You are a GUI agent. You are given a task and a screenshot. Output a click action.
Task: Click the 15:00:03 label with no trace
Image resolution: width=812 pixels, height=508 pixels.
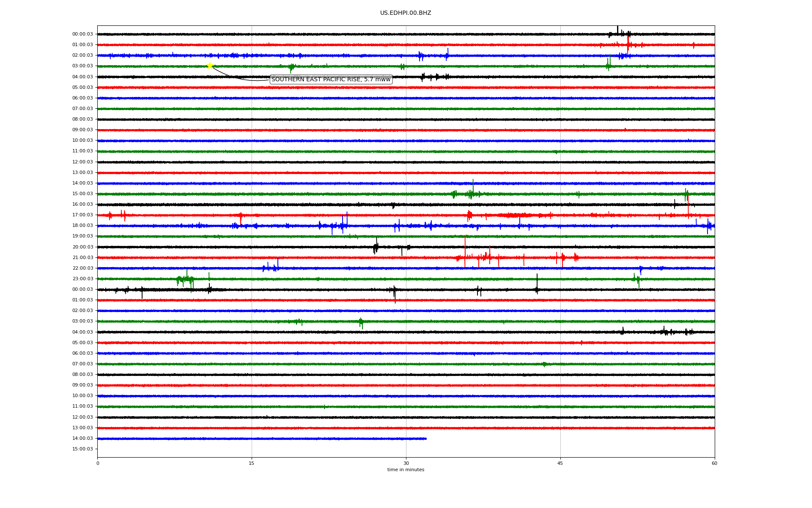[x=82, y=449]
